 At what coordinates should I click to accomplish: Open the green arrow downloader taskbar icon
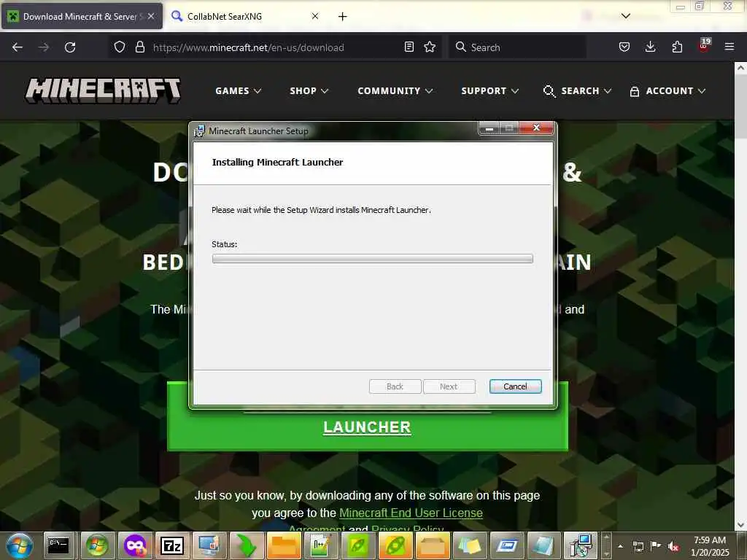(247, 545)
